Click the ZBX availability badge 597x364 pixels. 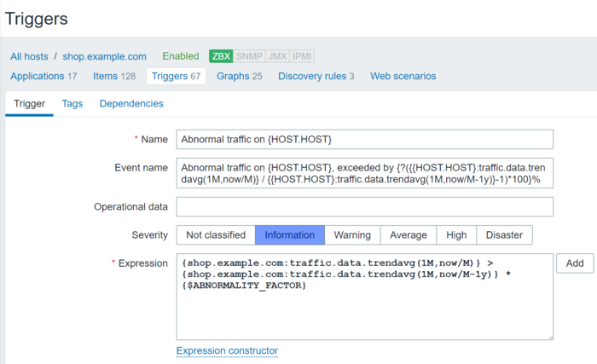coord(221,56)
